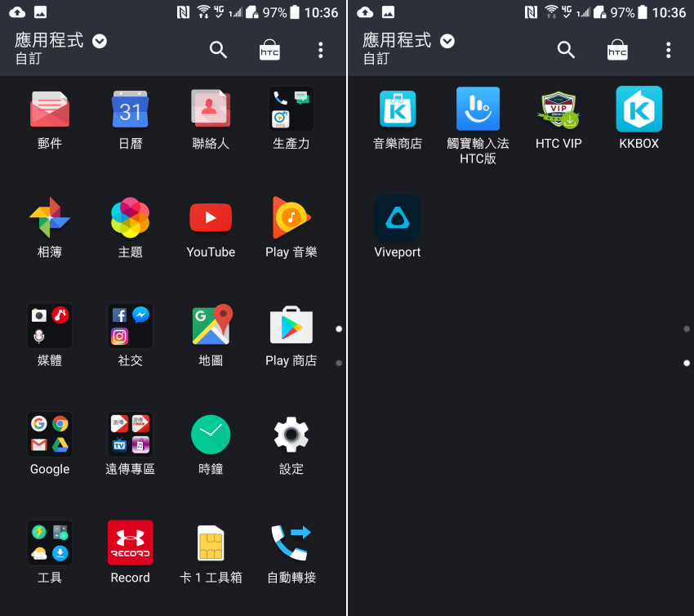Launch the 音樂商店 music store app
The height and width of the screenshot is (616, 694).
[398, 109]
